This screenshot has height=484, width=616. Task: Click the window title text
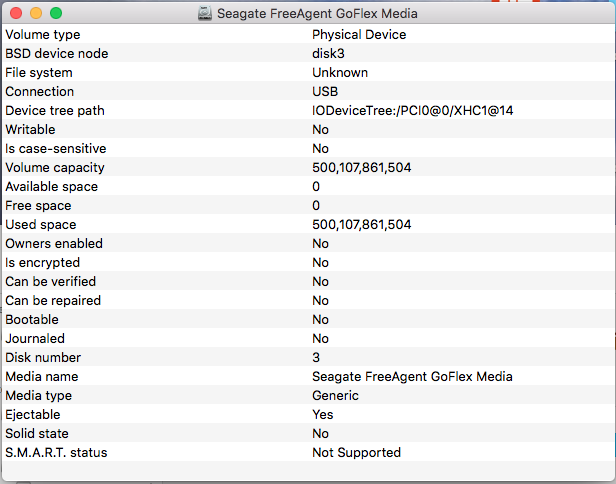tap(317, 13)
